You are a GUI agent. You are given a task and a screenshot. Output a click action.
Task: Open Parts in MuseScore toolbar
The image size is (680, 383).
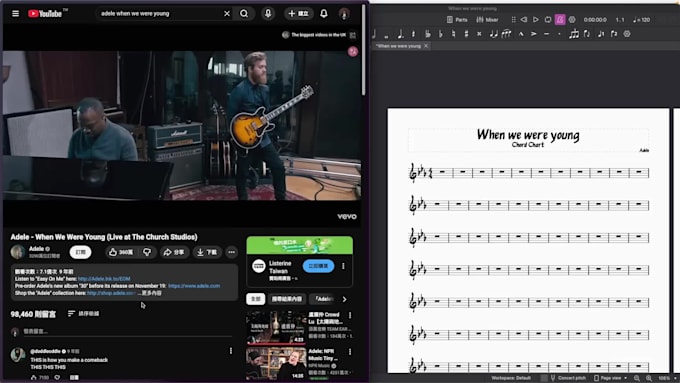[457, 20]
